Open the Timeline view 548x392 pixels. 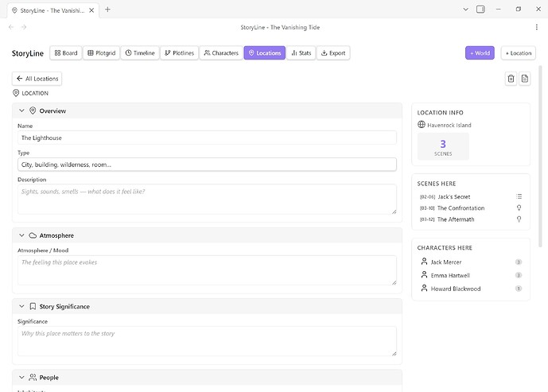click(140, 53)
